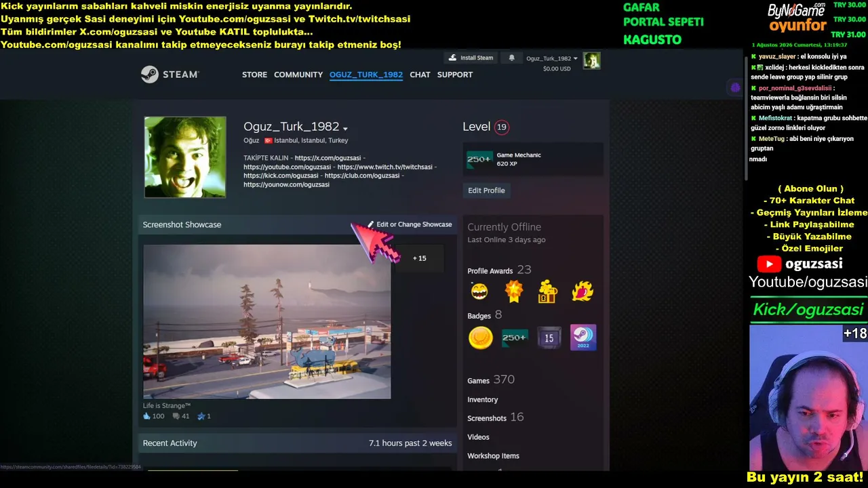Open the Oguz_Turk_1982 account dropdown in header
Screen dimensions: 868x488
coord(552,58)
